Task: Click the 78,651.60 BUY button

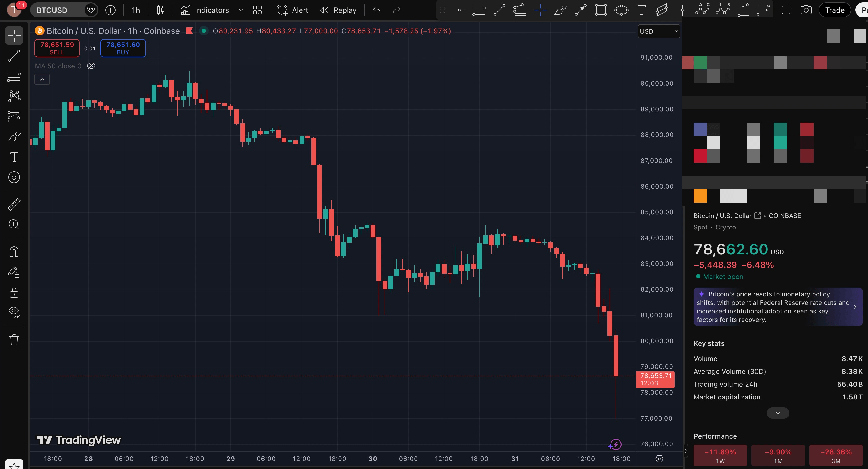Action: coord(123,48)
